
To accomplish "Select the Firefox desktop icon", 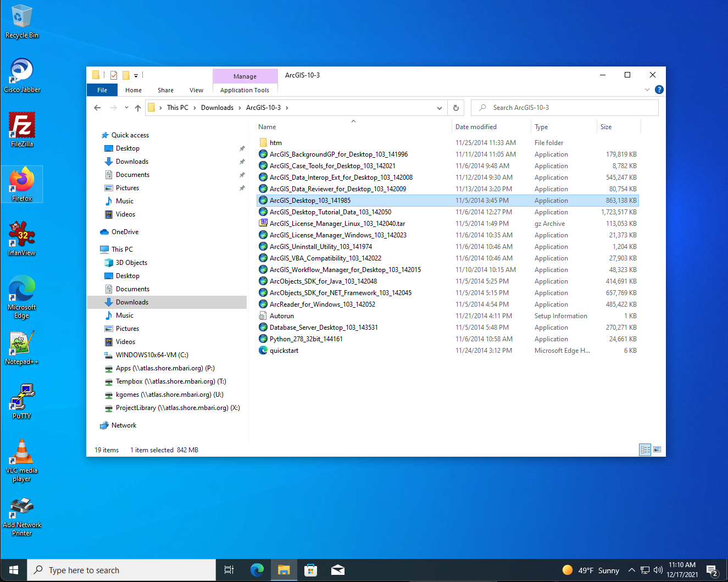I will point(22,184).
